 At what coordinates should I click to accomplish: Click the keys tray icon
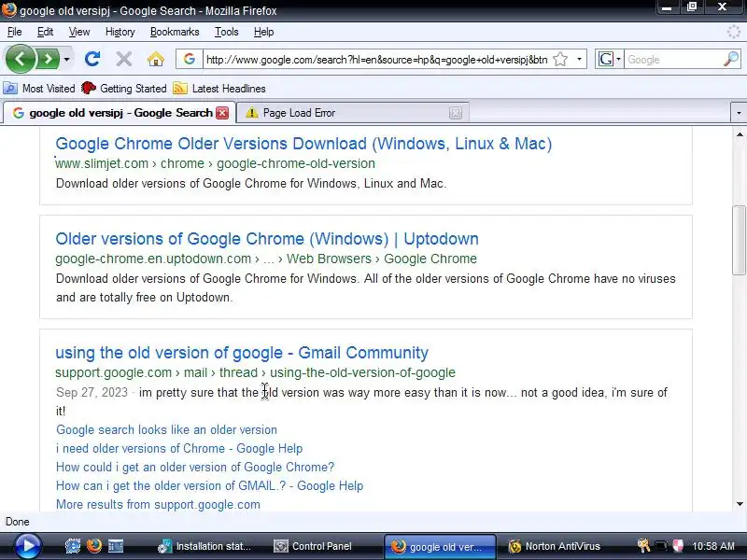click(643, 546)
